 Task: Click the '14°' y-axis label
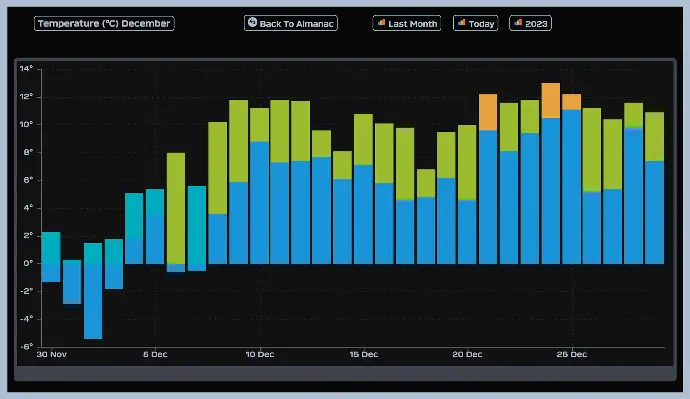click(26, 69)
